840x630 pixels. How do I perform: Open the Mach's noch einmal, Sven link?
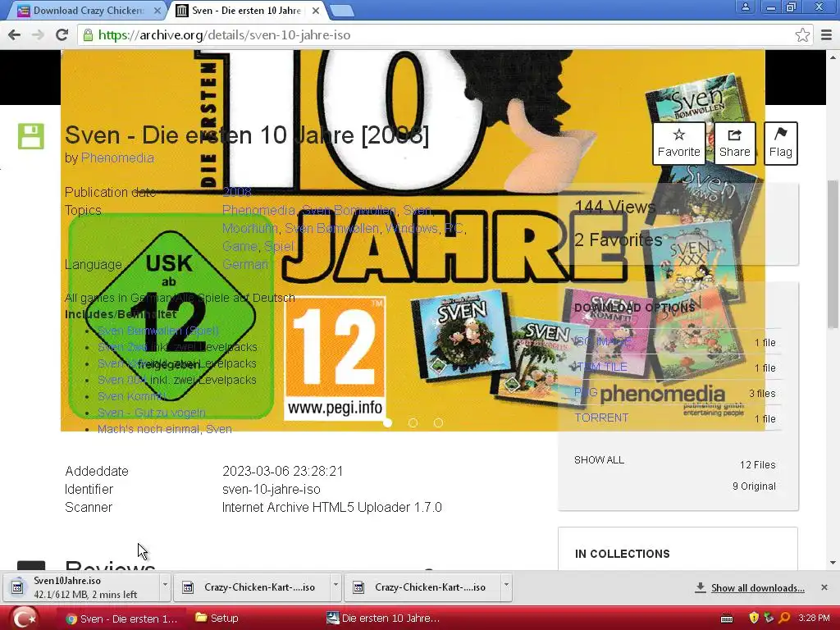[164, 429]
